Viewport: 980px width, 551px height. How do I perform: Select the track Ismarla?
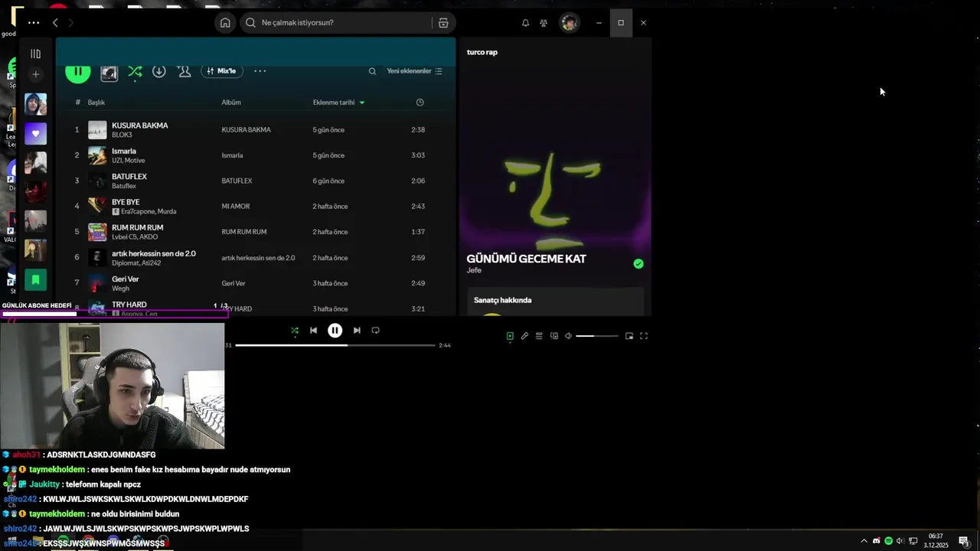tap(124, 151)
